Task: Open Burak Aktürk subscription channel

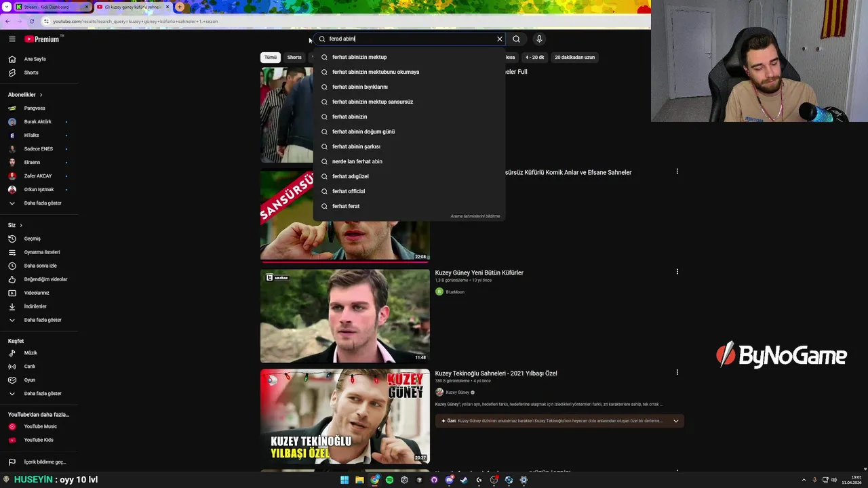Action: [39, 122]
